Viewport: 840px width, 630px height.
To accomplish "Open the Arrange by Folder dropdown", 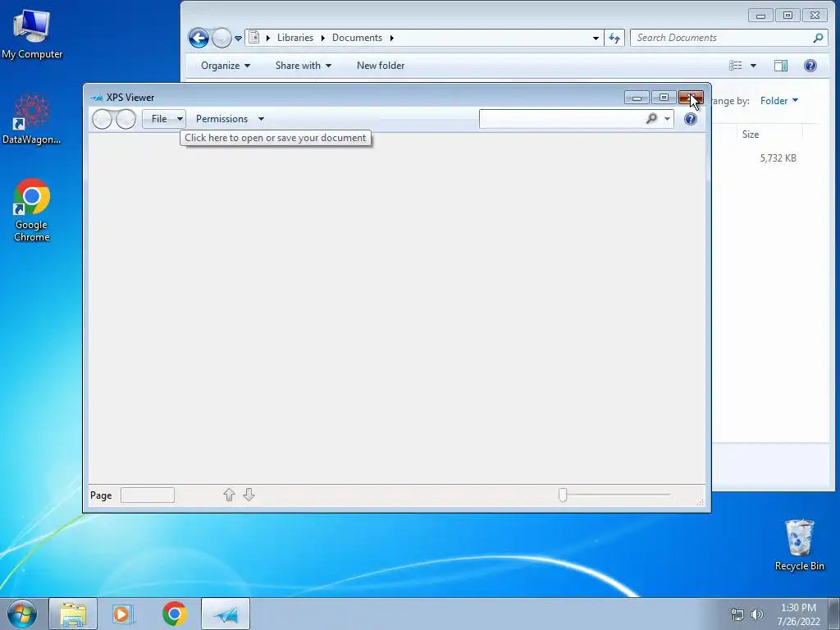I will (x=779, y=101).
